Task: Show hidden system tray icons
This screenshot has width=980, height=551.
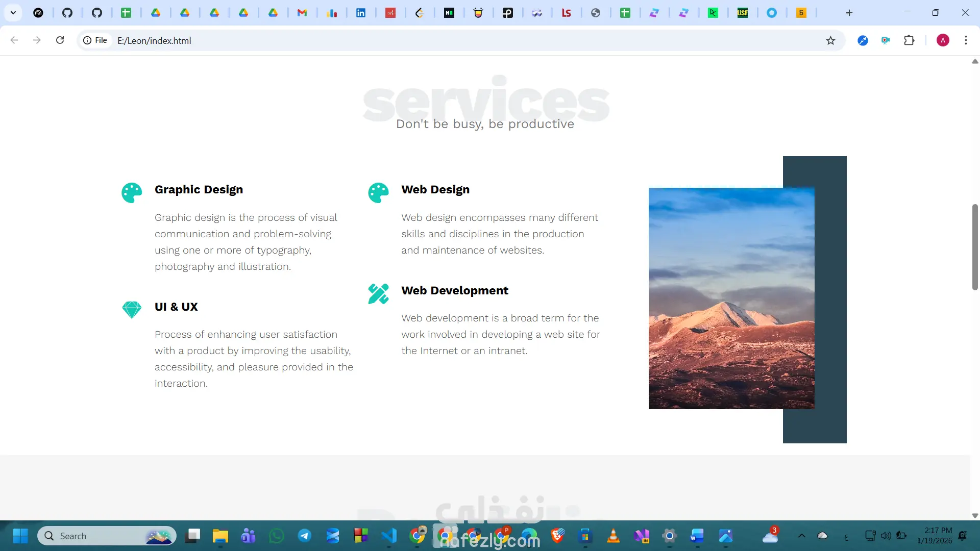Action: pos(801,536)
